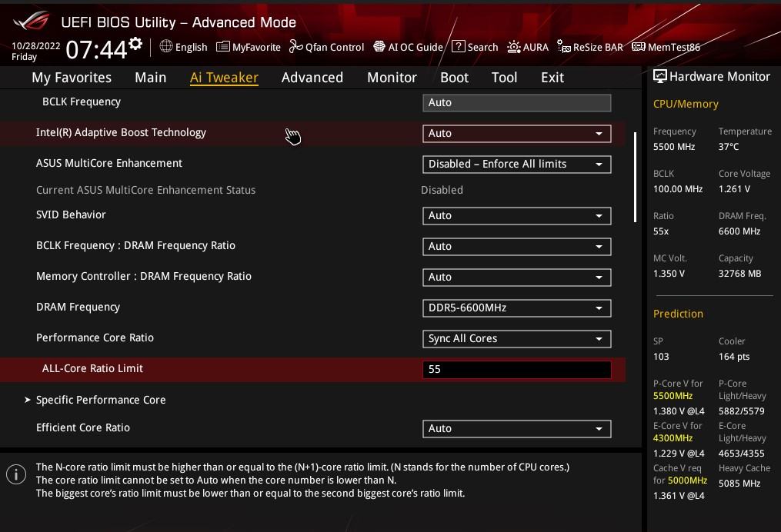
Task: Click the ASUS MultiCore Enhancement label
Action: pyautogui.click(x=109, y=163)
